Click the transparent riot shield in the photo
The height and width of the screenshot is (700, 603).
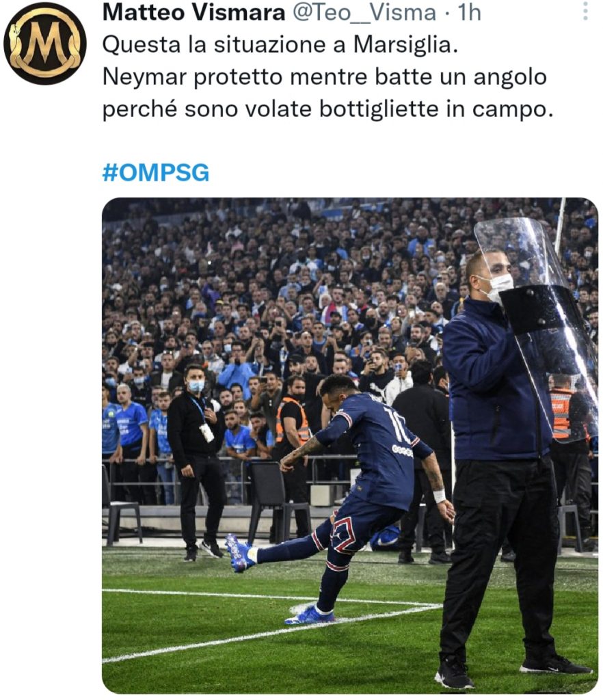click(x=540, y=321)
